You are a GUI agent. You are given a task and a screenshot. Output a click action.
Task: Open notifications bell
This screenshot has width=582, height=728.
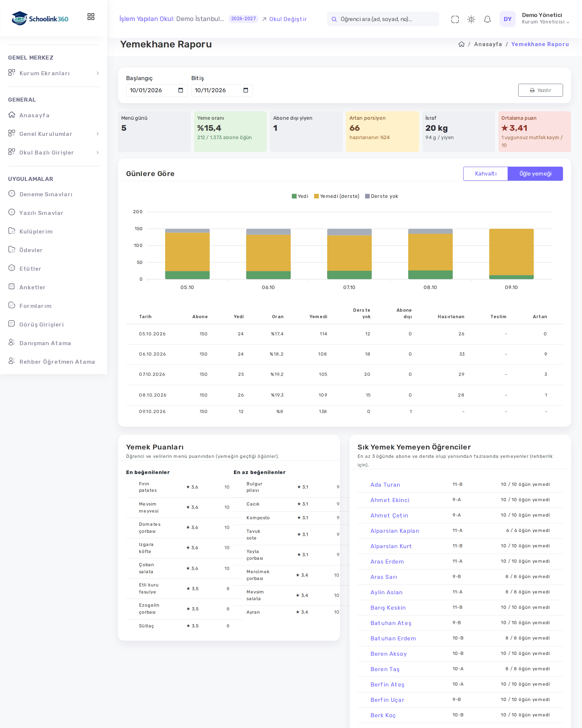[487, 19]
